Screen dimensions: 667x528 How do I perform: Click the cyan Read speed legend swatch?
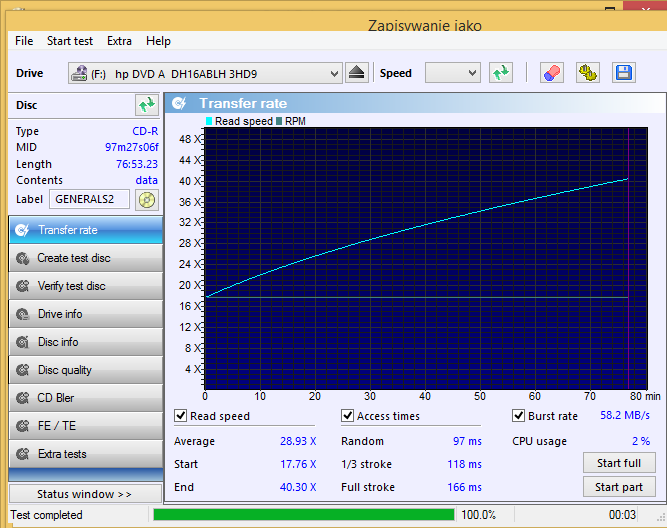click(x=209, y=121)
